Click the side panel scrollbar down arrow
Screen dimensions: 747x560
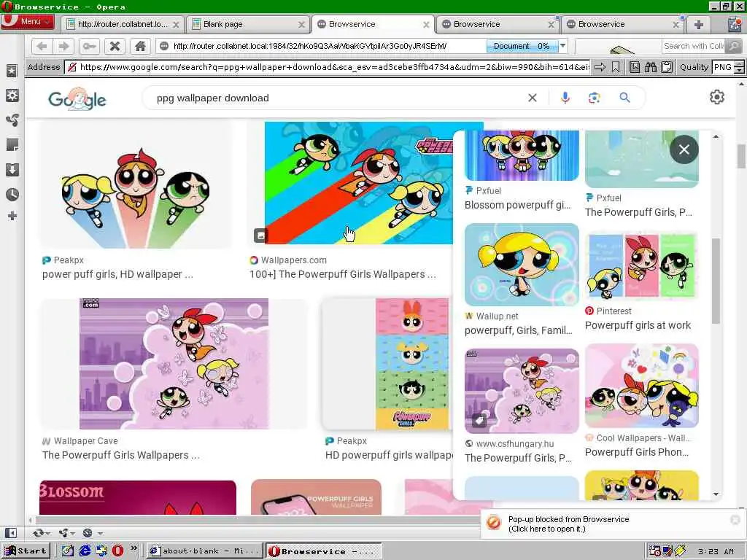click(x=716, y=494)
